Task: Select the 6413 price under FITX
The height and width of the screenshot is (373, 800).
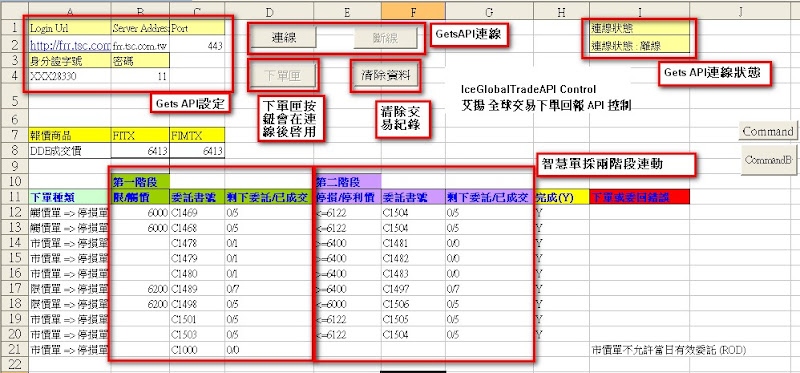Action: click(x=140, y=151)
